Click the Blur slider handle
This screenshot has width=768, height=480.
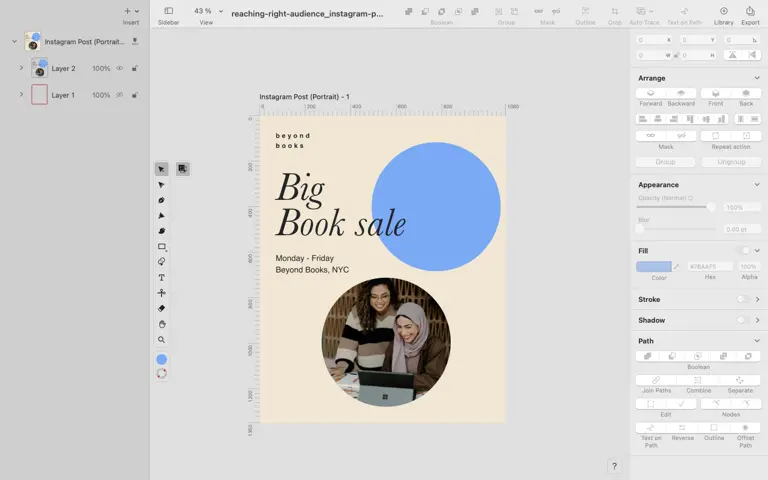640,229
